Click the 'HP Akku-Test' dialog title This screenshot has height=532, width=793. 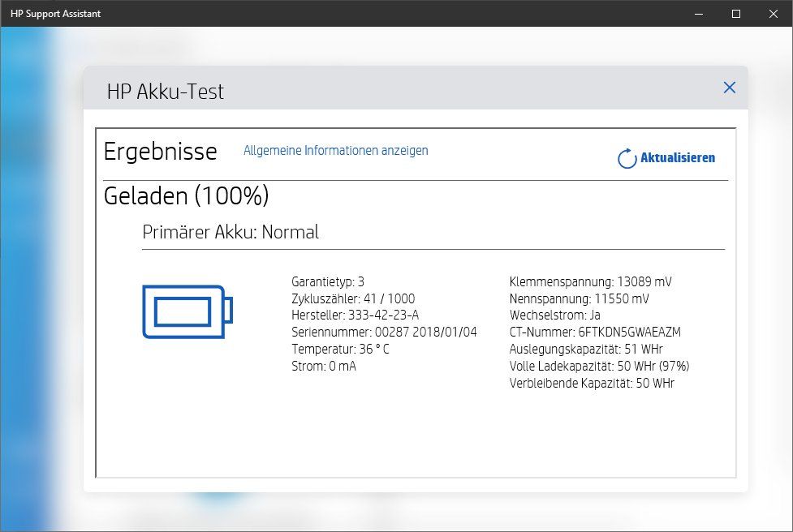pyautogui.click(x=166, y=92)
